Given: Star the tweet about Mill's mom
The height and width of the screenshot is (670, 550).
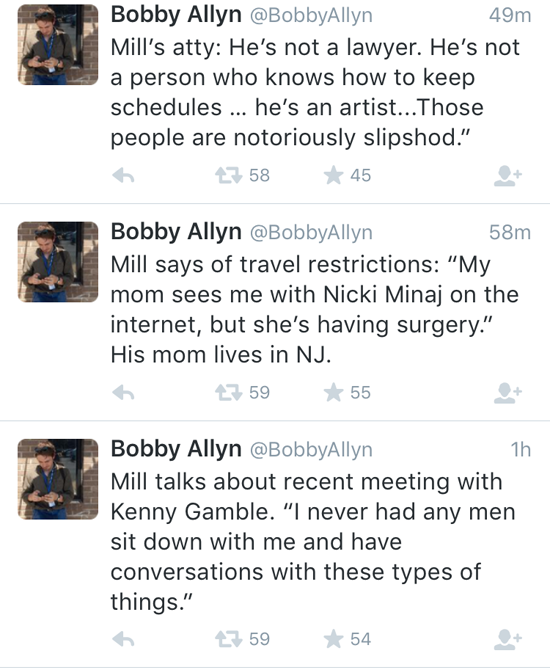Looking at the screenshot, I should pyautogui.click(x=333, y=392).
